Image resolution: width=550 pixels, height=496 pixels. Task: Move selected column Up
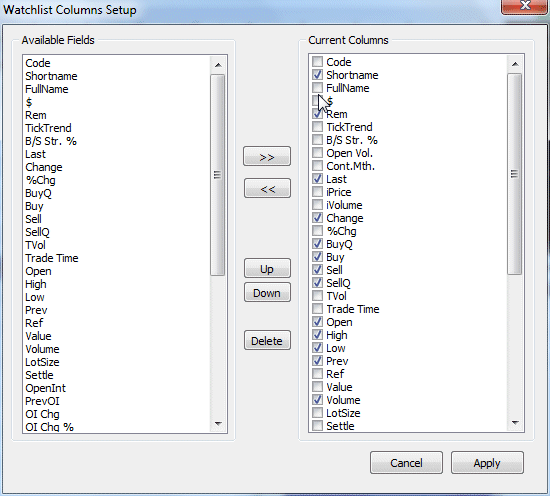[267, 269]
